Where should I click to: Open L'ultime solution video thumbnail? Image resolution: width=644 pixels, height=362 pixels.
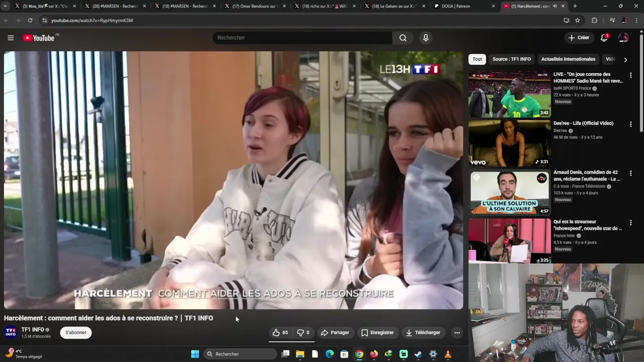pyautogui.click(x=509, y=193)
